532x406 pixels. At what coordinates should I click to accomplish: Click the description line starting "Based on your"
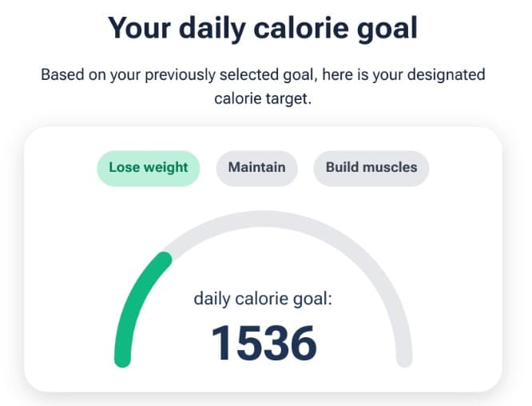coord(263,75)
